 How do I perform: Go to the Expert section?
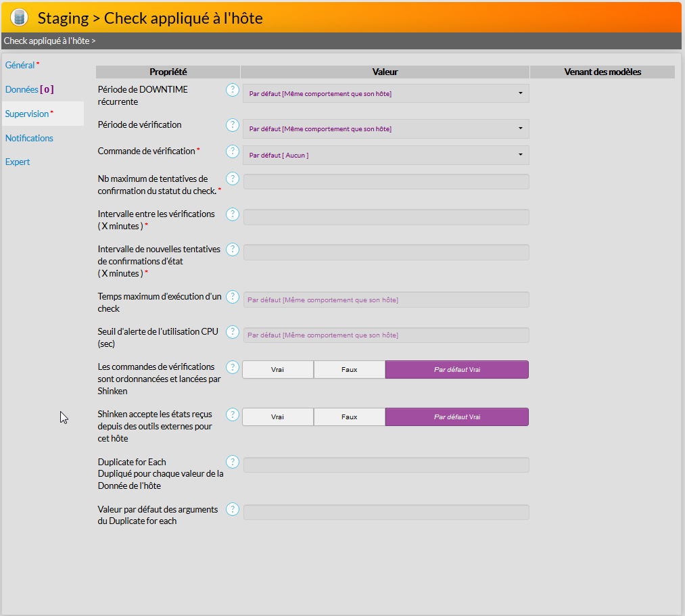[x=18, y=162]
